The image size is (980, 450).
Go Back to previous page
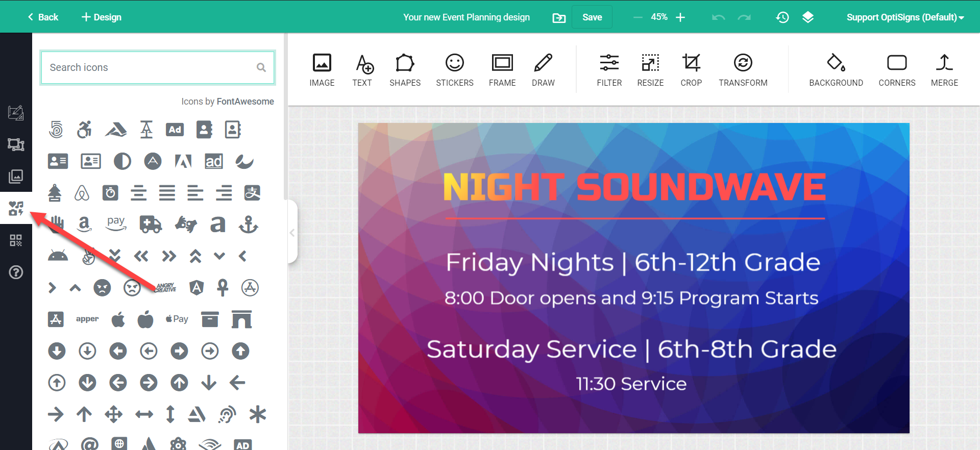43,17
